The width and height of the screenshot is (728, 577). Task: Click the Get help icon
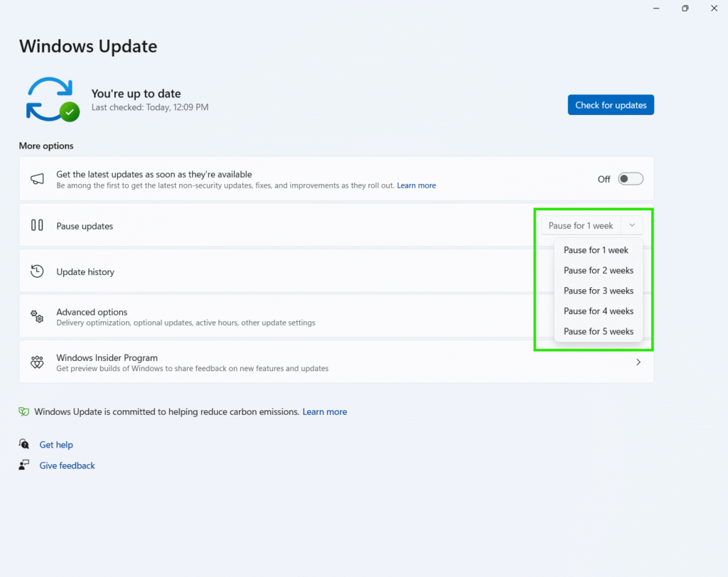point(25,444)
